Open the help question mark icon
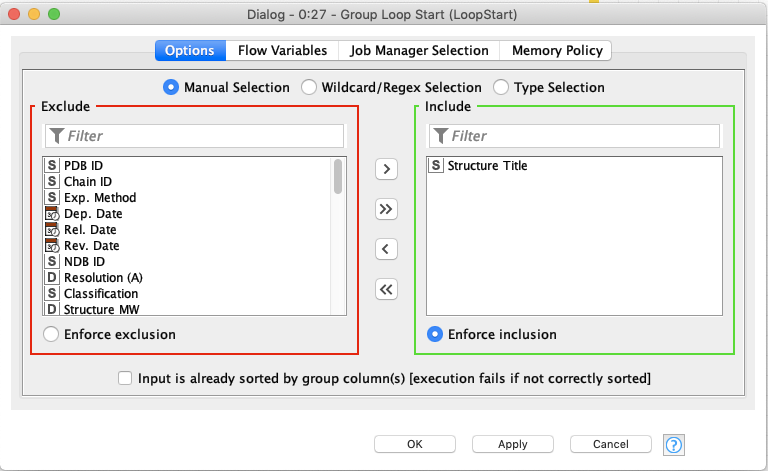 coord(673,444)
